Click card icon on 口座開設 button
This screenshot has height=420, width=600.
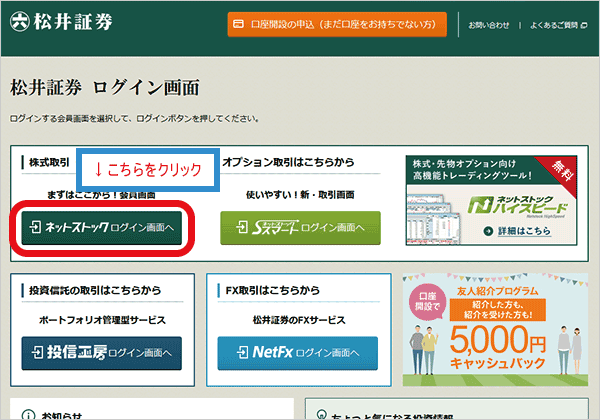tap(238, 24)
